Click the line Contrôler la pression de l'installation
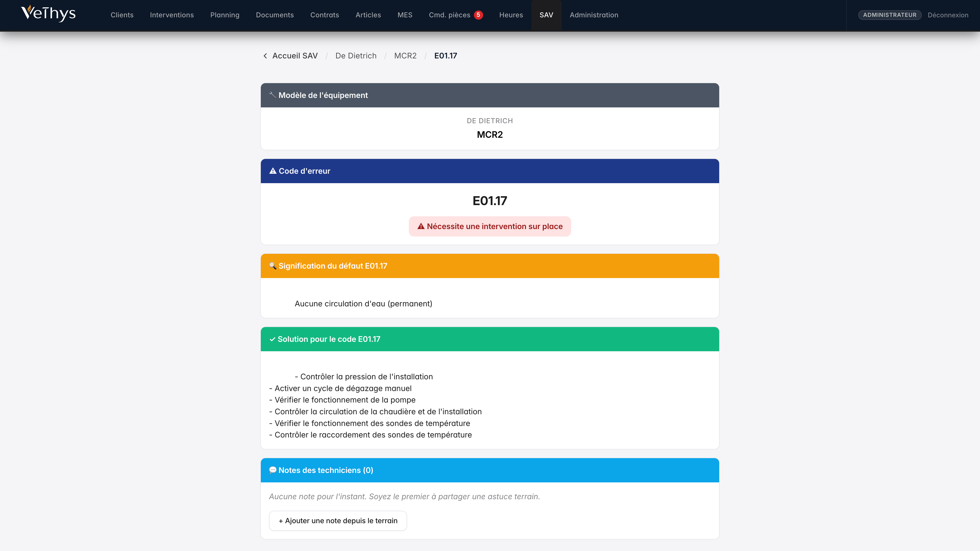Screen dimensions: 980x551 (x=364, y=377)
